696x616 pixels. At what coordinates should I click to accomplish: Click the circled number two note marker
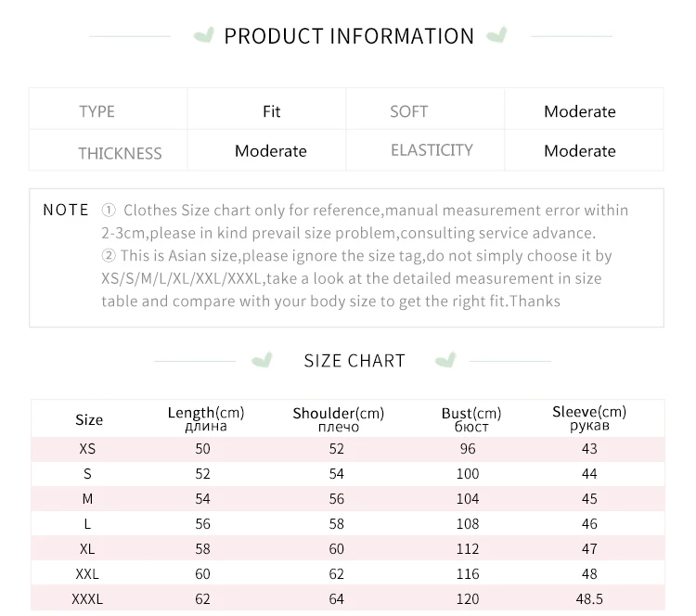[109, 255]
